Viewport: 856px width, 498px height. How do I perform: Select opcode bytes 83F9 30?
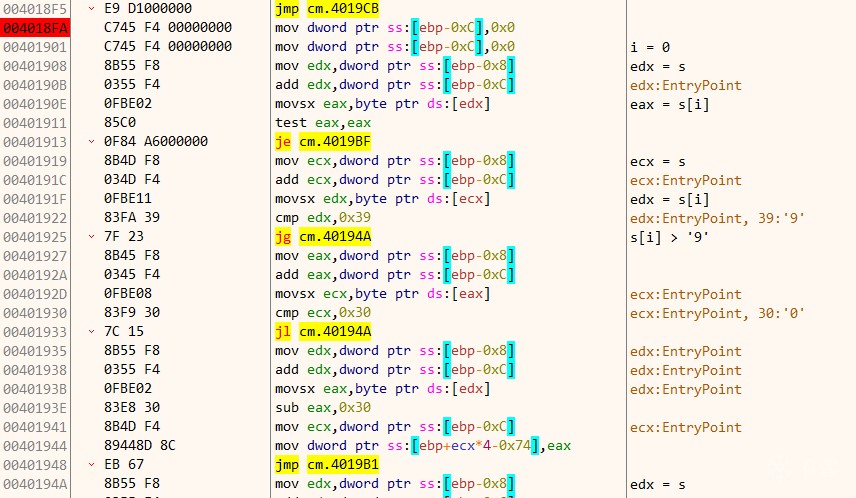[x=132, y=312]
